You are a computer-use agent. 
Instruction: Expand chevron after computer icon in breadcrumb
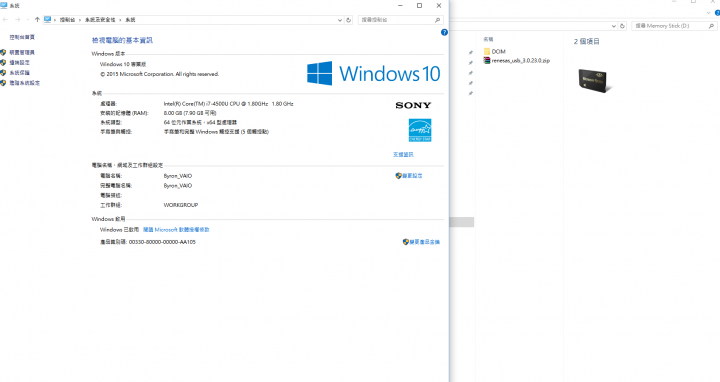(55, 20)
